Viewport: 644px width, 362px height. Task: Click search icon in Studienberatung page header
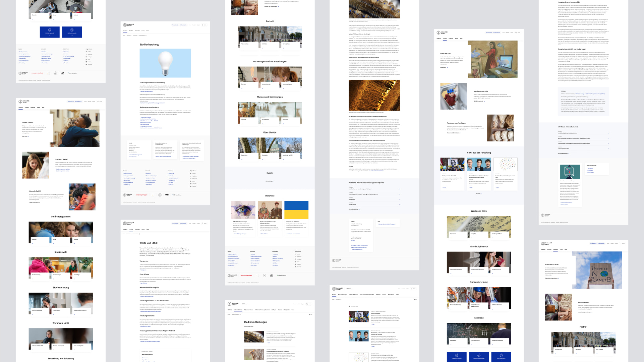(x=202, y=25)
